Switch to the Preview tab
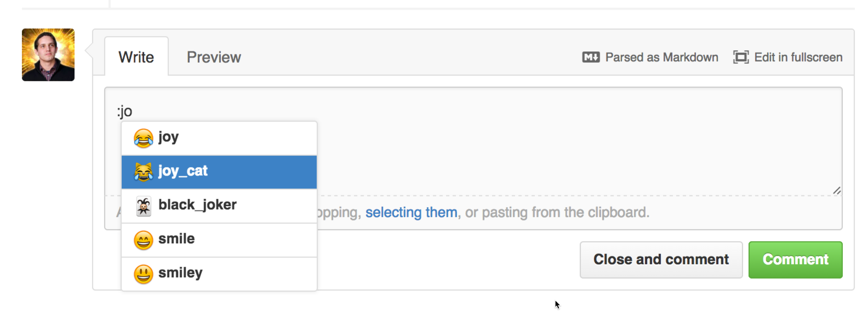This screenshot has width=868, height=318. (x=214, y=57)
